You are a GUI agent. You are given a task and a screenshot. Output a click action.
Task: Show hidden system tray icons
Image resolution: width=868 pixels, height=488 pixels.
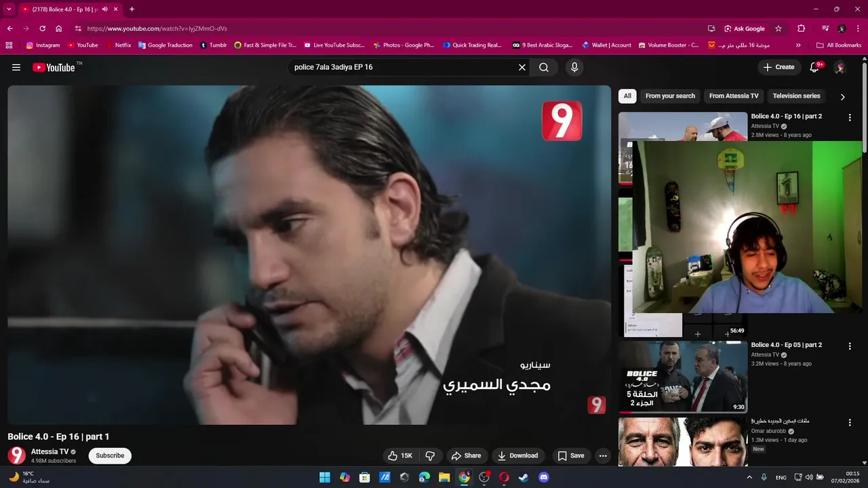click(749, 477)
